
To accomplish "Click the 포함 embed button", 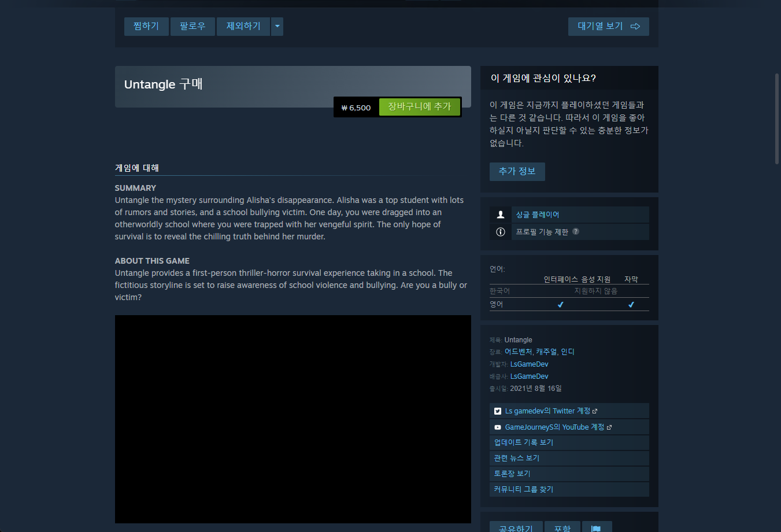I will click(x=562, y=527).
